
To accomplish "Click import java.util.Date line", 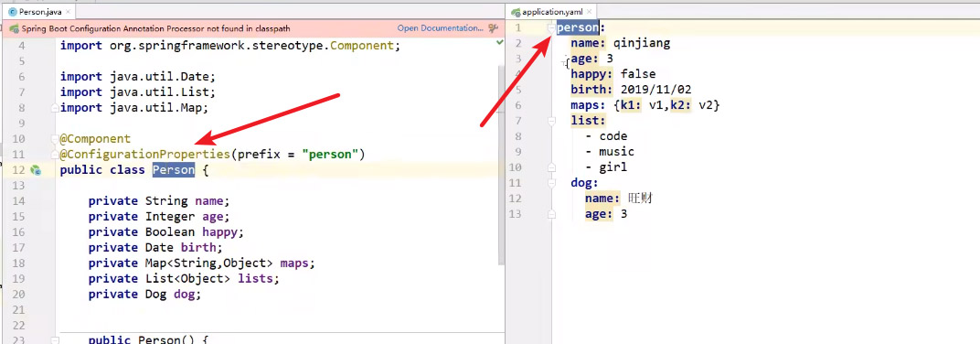I will 137,76.
